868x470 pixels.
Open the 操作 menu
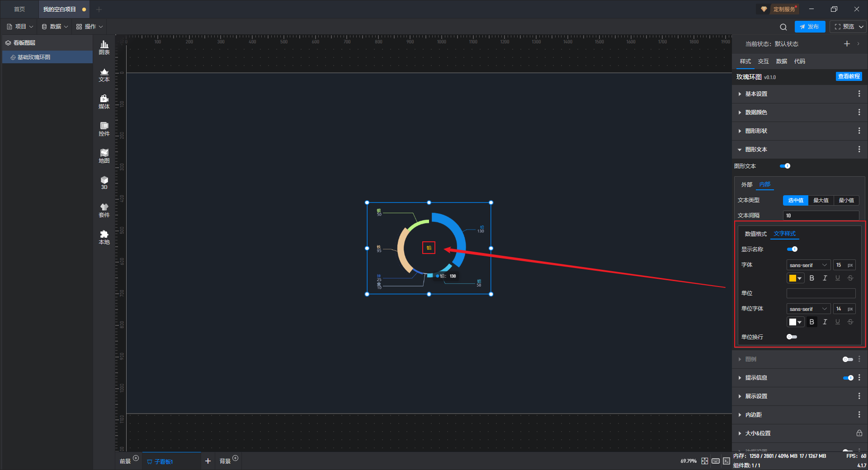90,27
